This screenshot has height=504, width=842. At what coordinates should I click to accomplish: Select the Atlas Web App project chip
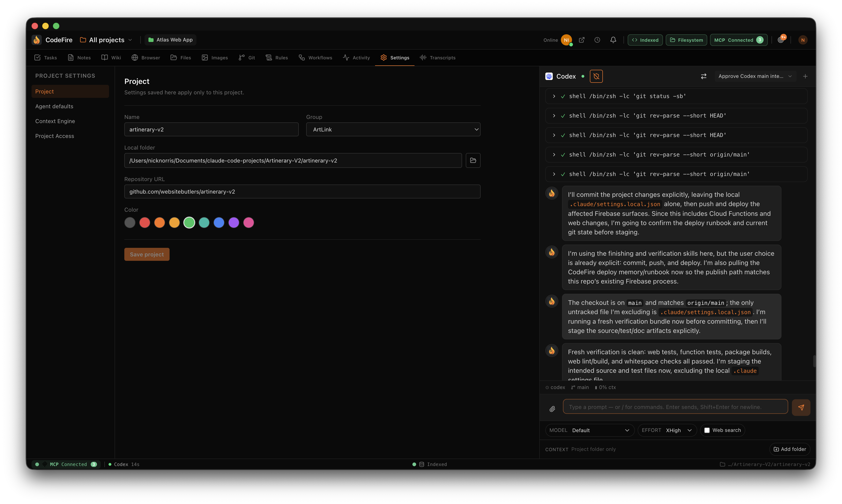(170, 40)
